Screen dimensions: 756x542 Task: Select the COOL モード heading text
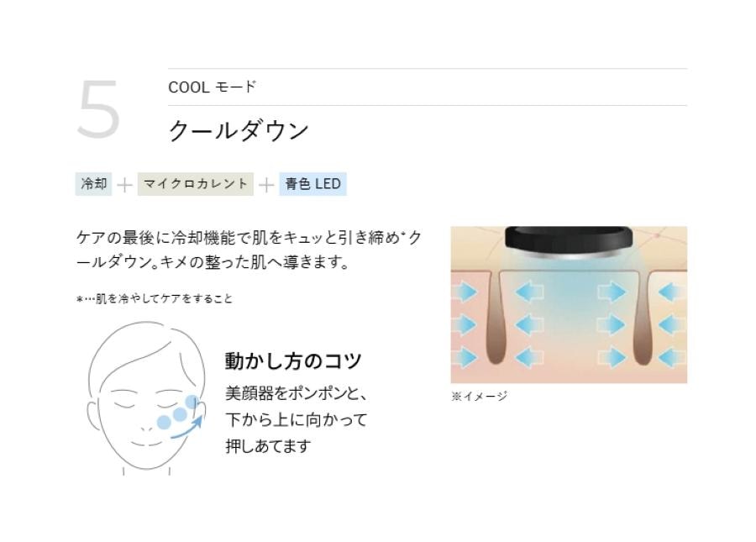coord(212,87)
